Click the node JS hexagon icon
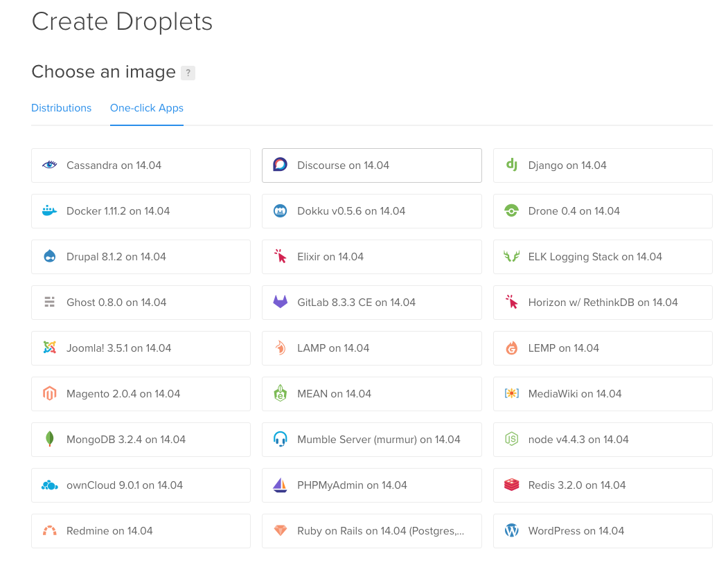 pos(511,439)
